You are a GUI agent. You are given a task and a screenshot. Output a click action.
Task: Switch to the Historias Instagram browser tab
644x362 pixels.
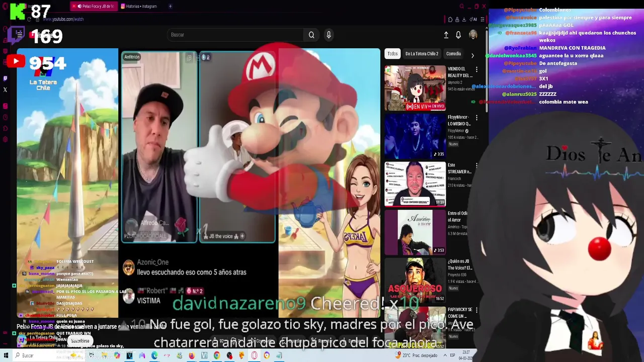(x=138, y=6)
